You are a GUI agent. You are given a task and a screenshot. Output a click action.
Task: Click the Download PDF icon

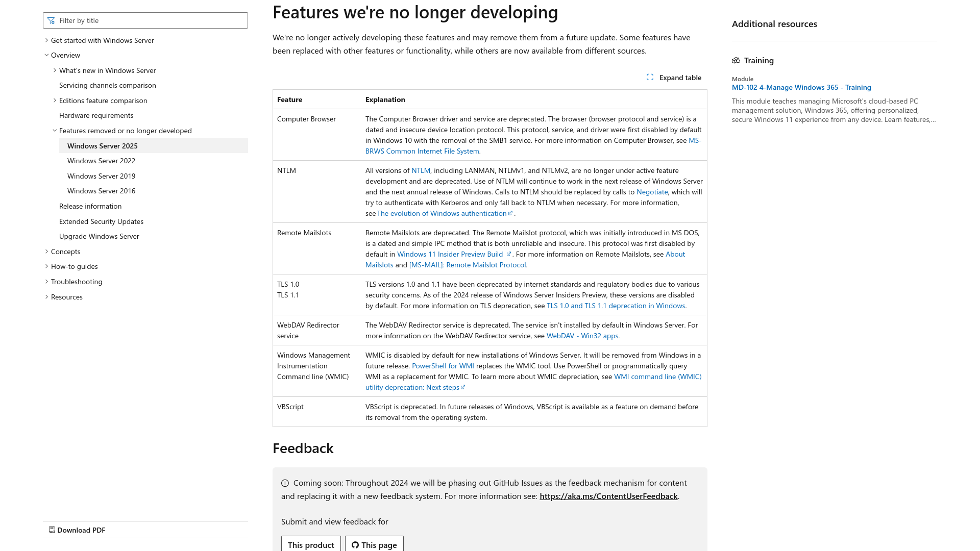coord(52,530)
